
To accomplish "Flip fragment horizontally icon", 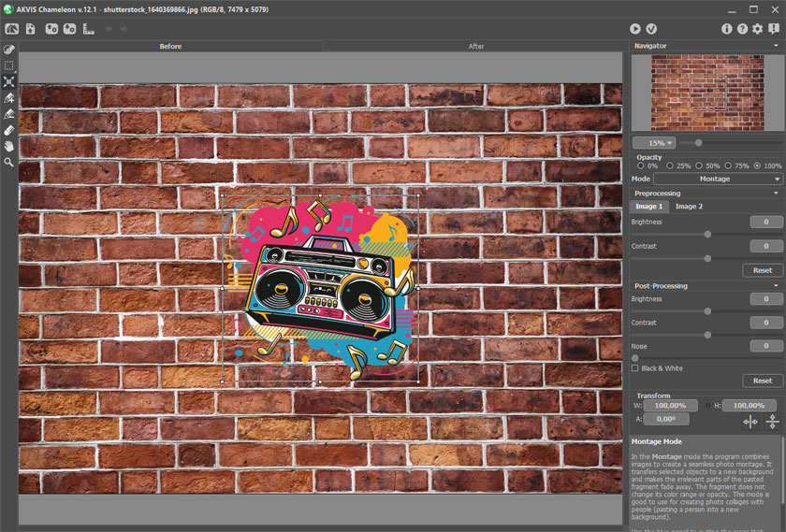I will 750,422.
